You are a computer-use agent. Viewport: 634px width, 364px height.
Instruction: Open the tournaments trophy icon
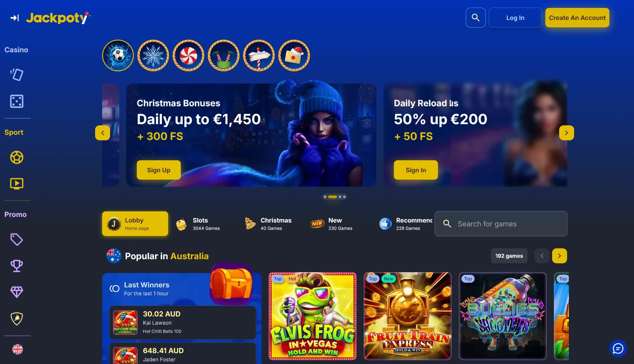click(17, 266)
